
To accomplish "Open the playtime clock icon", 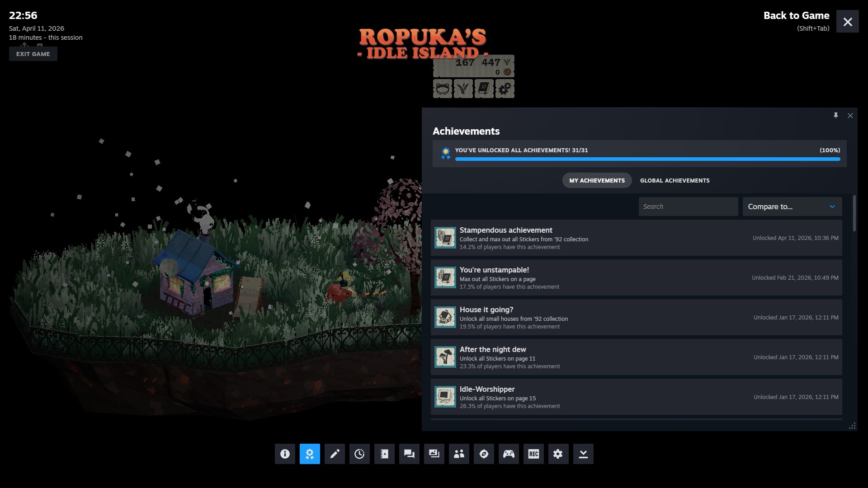I will coord(359,454).
